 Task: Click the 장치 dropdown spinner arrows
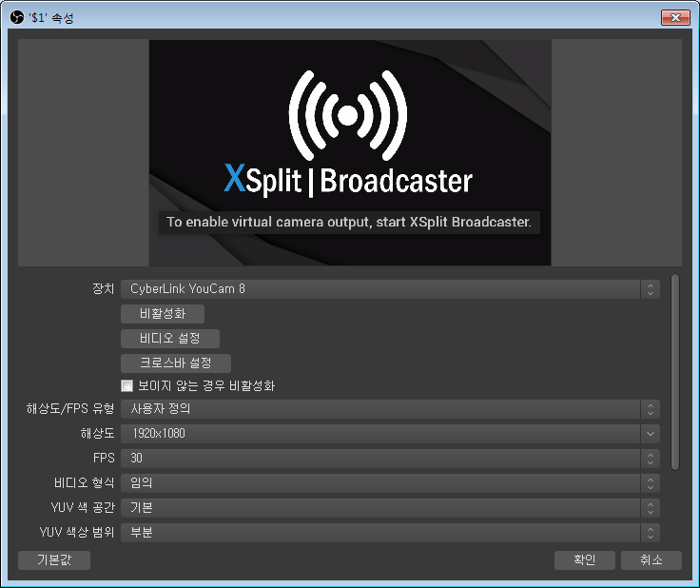651,289
